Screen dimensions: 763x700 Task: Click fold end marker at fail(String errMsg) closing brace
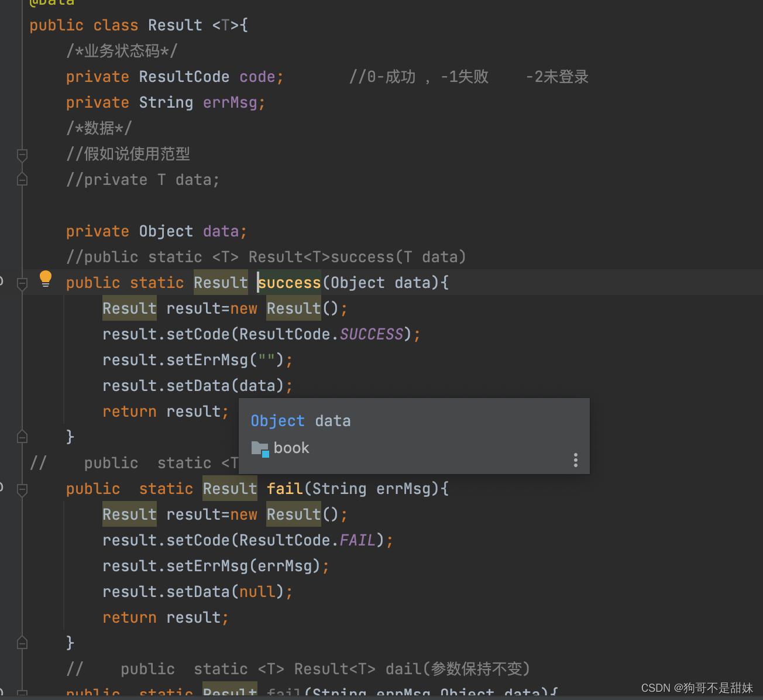22,643
